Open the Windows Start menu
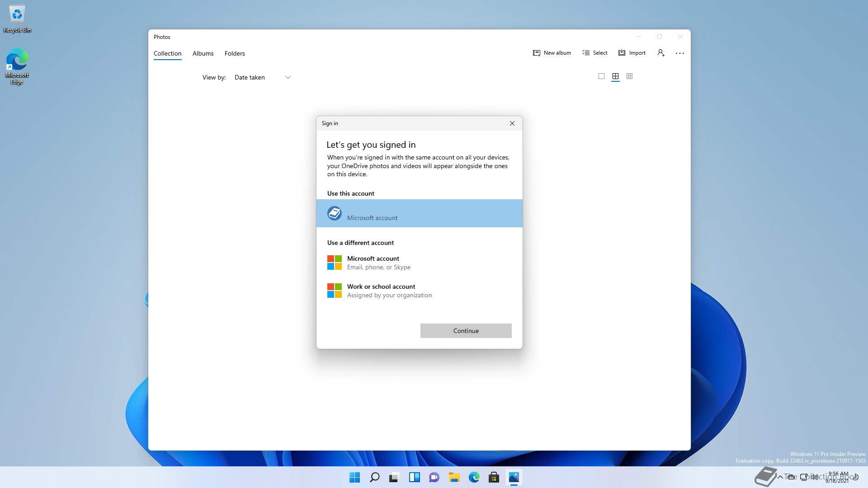868x488 pixels. [x=355, y=477]
